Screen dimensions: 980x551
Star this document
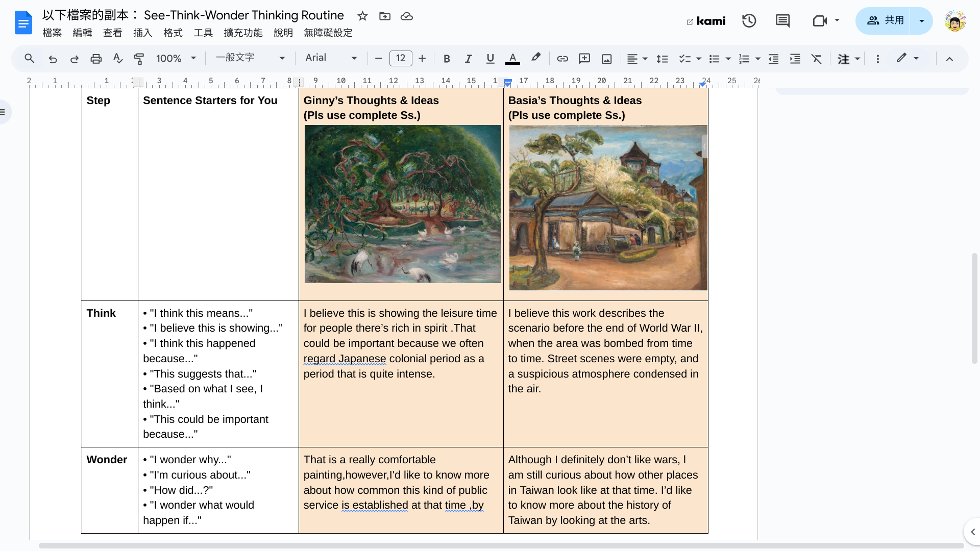[x=362, y=16]
